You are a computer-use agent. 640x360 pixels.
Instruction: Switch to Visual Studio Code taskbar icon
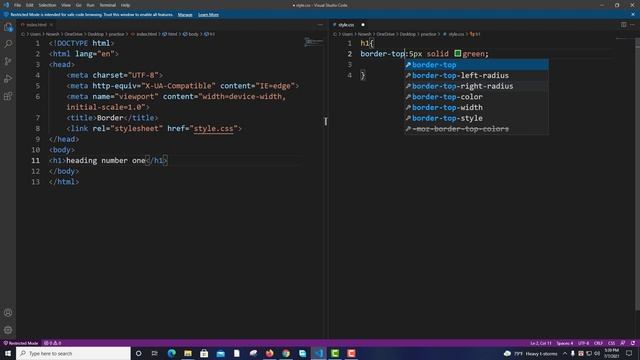click(x=318, y=353)
